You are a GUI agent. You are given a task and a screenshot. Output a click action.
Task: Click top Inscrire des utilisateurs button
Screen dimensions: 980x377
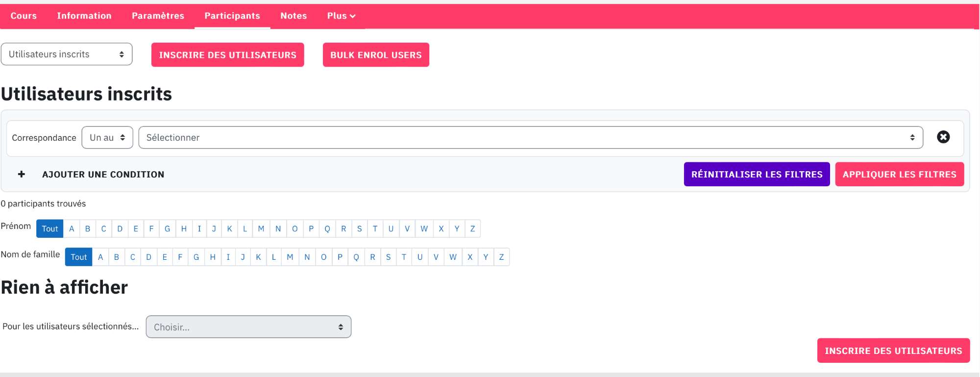coord(228,55)
